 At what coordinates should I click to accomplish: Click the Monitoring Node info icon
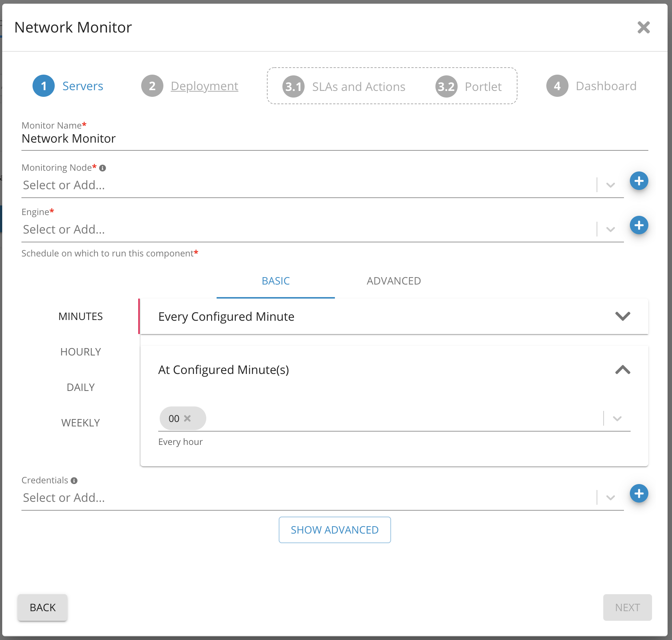(x=103, y=168)
